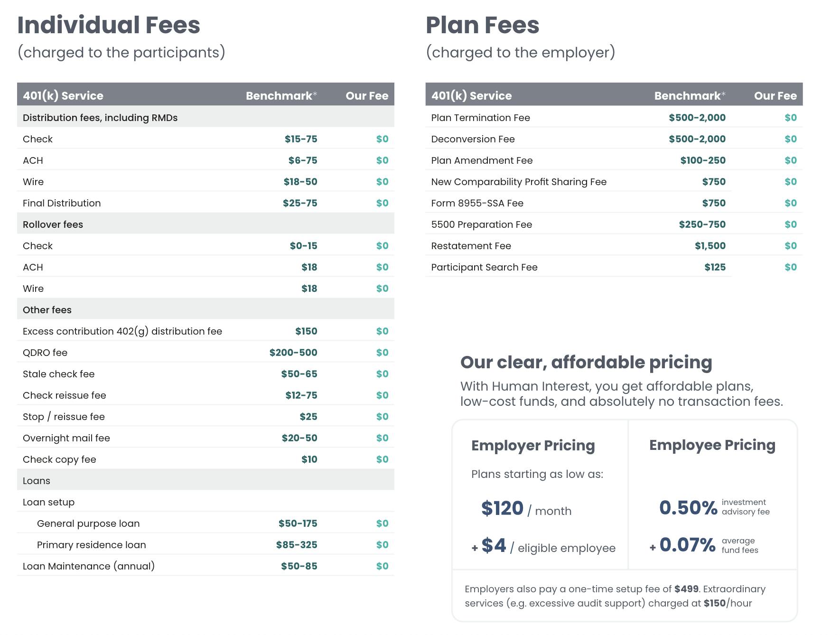Select the "Primary residence loan" entry
This screenshot has width=840, height=635.
pos(92,545)
